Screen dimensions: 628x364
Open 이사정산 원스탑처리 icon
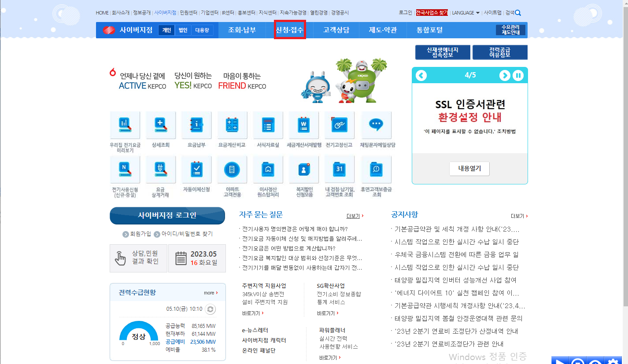coord(268,170)
